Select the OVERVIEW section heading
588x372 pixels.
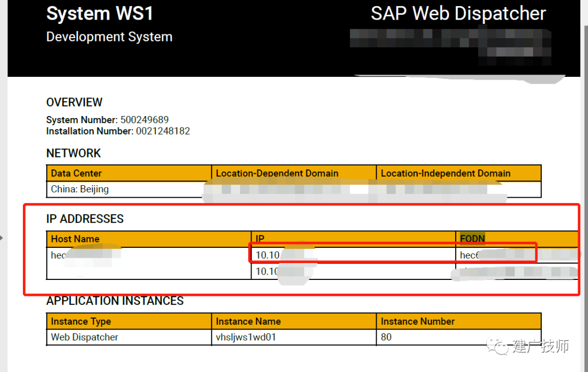[x=74, y=102]
